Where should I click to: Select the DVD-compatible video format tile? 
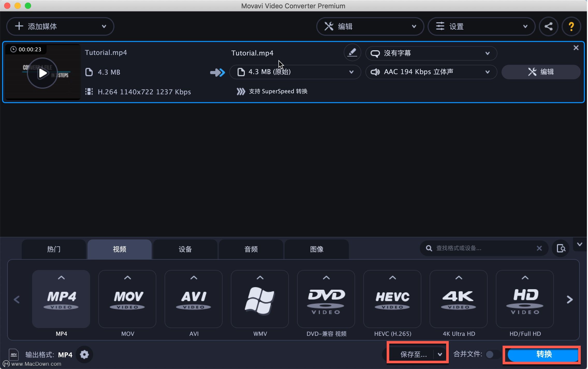326,299
